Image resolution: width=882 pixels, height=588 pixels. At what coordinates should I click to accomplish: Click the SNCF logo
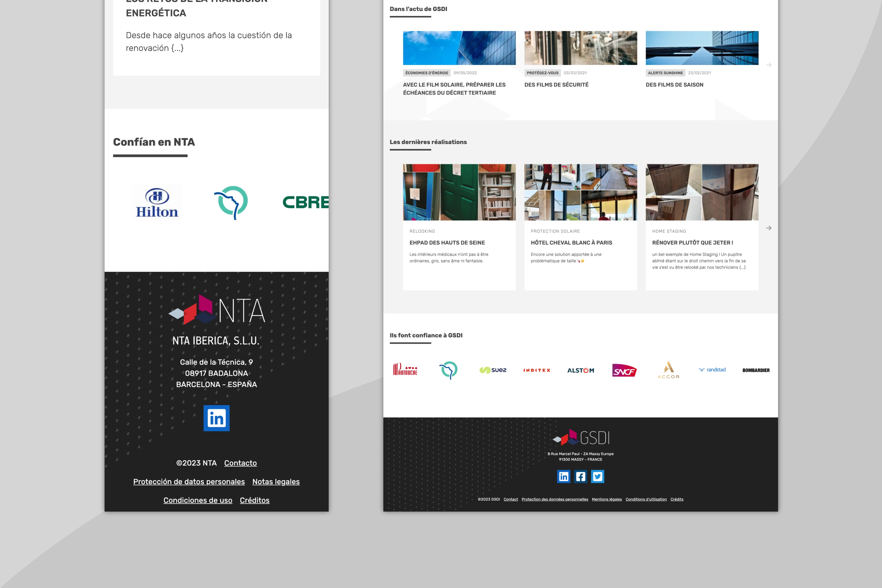pos(624,370)
